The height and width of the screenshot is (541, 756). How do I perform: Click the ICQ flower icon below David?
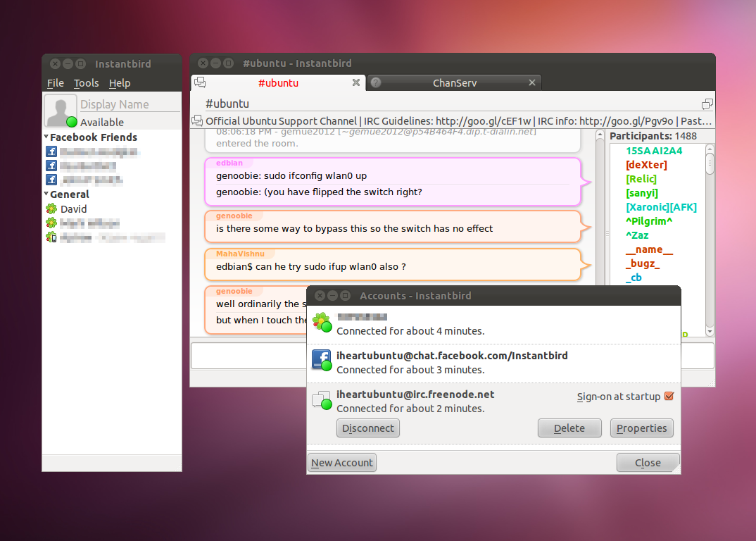(51, 223)
